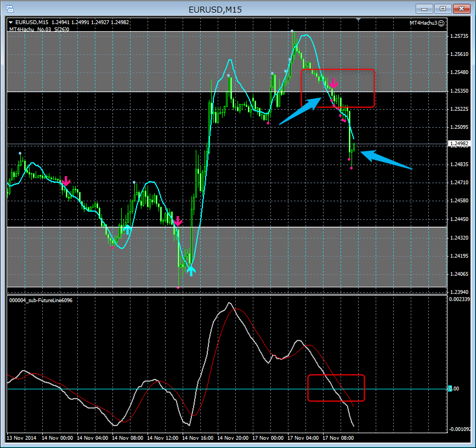Screen dimensions: 476x448
Task: Maximize the EURUSD,M15 chart window
Action: pos(443,9)
